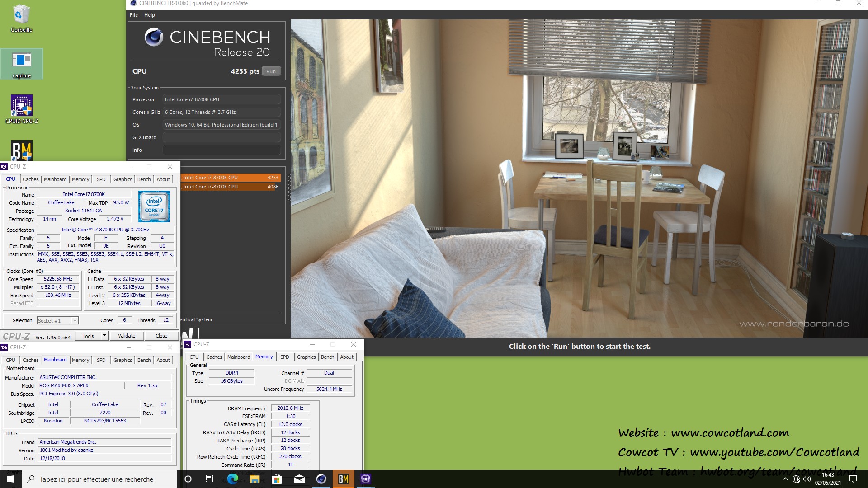Switch to Bench tab in top CPU-Z window
This screenshot has height=488, width=868.
[144, 179]
